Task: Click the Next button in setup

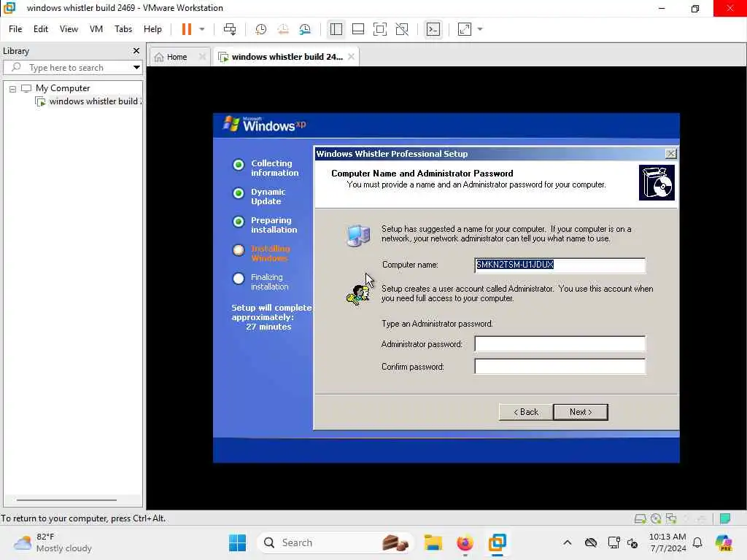Action: pyautogui.click(x=581, y=412)
